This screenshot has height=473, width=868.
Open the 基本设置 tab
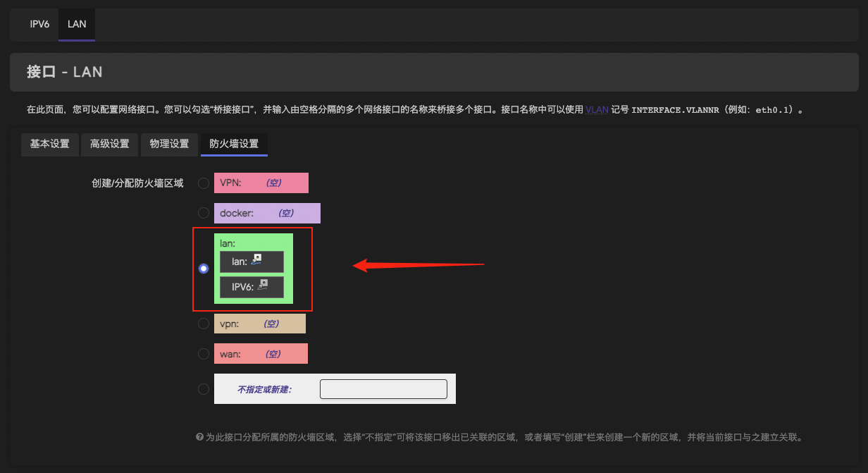49,144
